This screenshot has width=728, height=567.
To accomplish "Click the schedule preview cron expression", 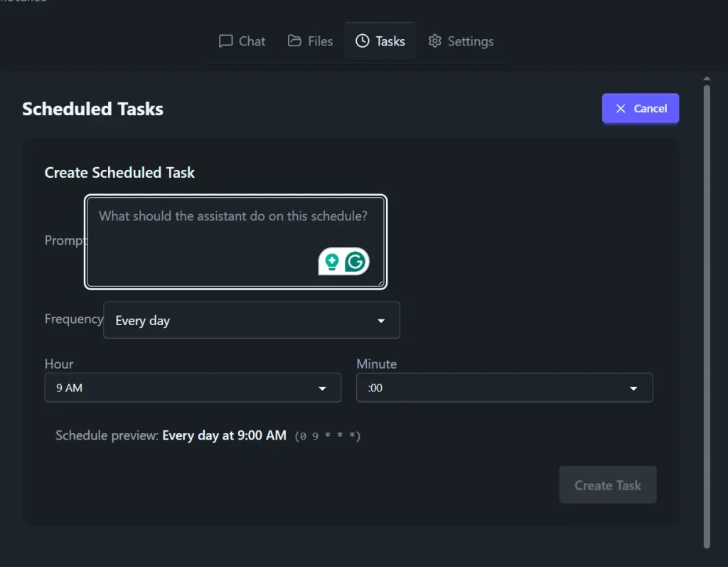I will tap(327, 436).
